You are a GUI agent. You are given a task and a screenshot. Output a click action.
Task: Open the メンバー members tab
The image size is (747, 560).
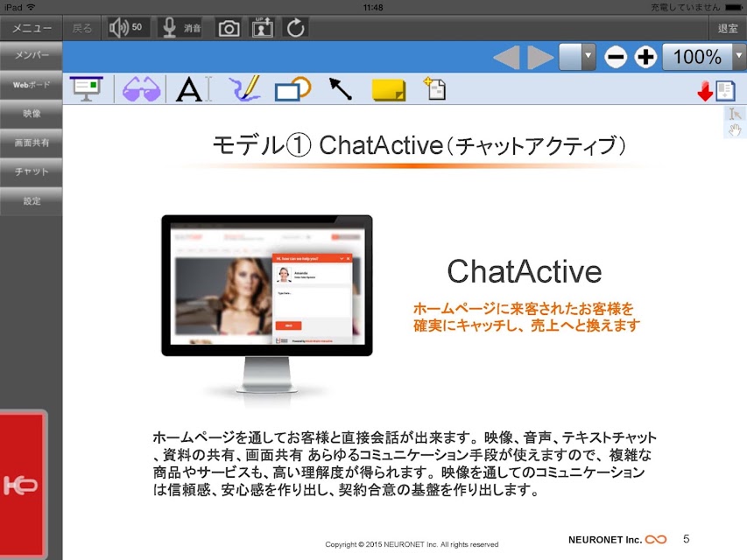point(31,56)
